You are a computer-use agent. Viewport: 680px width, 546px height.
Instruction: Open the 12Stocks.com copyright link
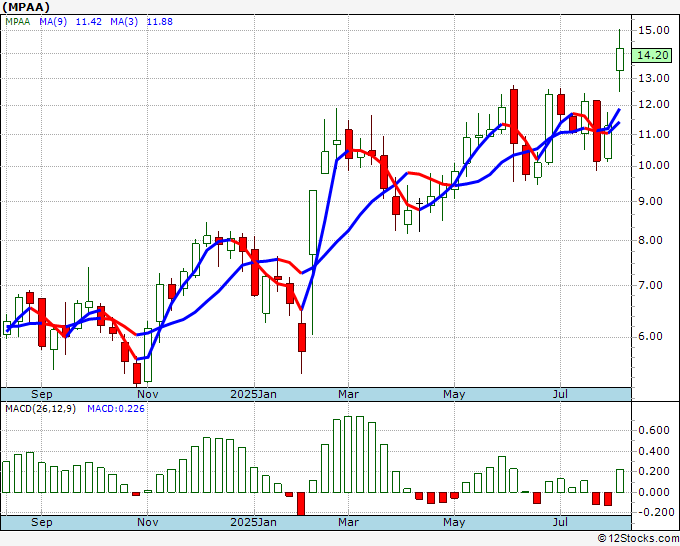pos(638,539)
